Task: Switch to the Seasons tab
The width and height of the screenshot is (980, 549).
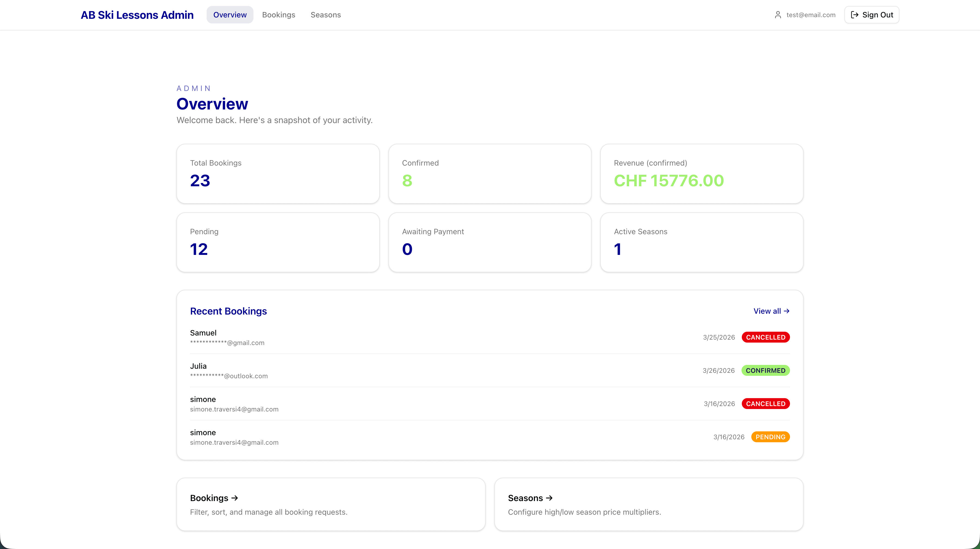Action: coord(325,15)
